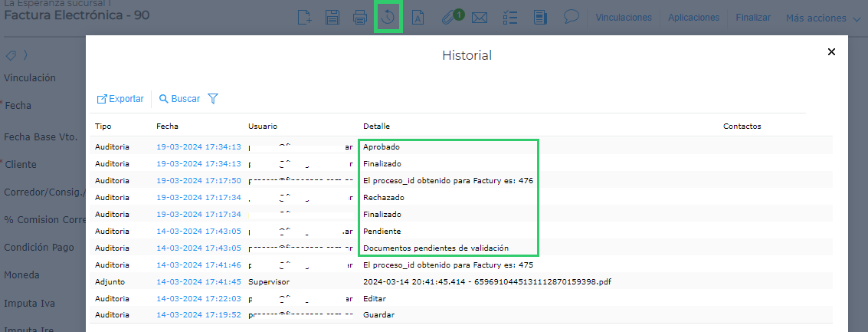Open date link of the Pendiente row
The height and width of the screenshot is (332, 868).
[198, 231]
